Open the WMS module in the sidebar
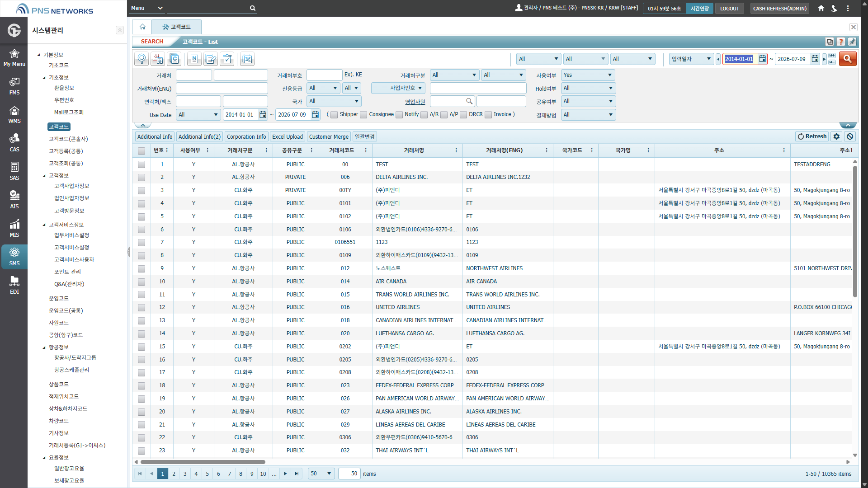 click(14, 114)
